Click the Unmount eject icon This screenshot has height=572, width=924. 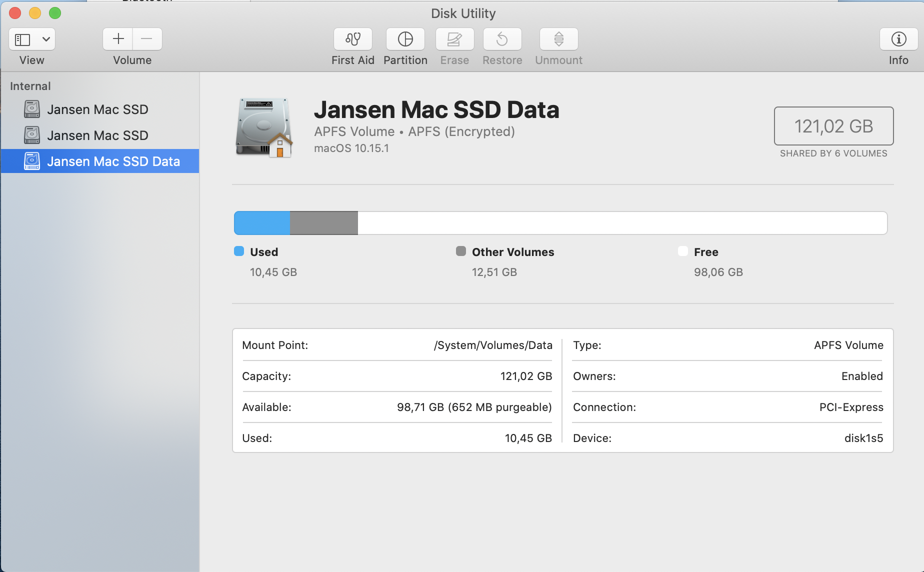pyautogui.click(x=559, y=39)
